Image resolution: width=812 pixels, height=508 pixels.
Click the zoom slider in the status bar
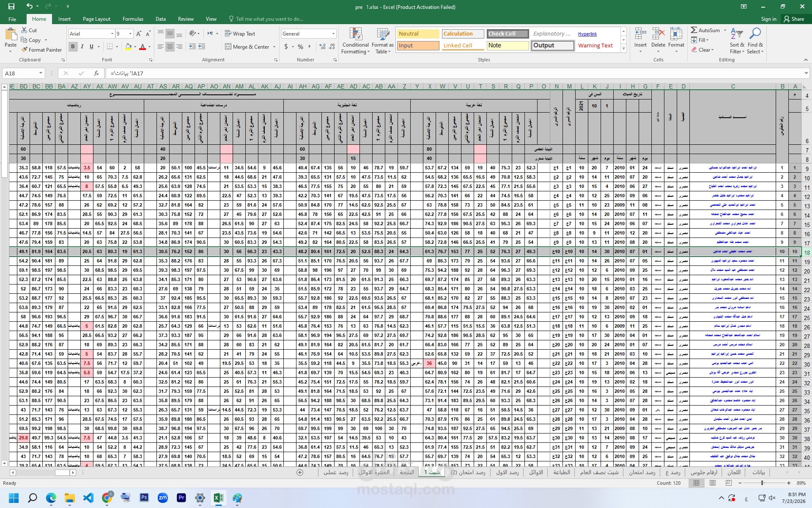pos(762,483)
